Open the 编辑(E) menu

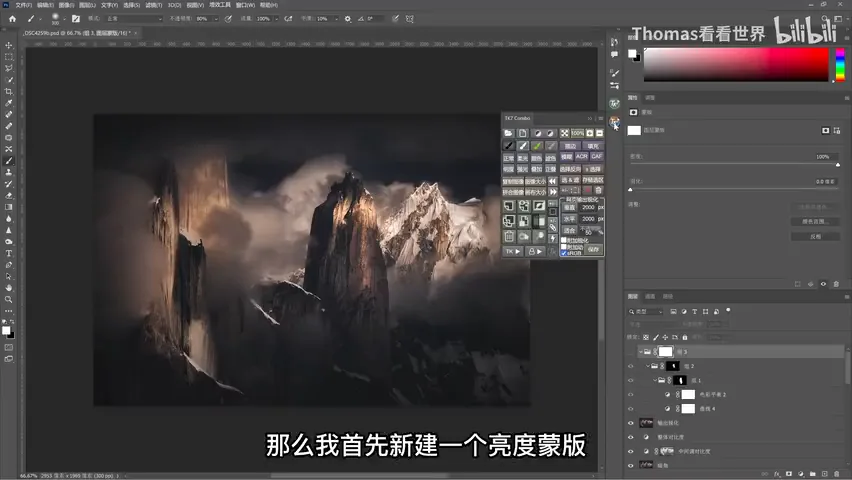[x=45, y=5]
